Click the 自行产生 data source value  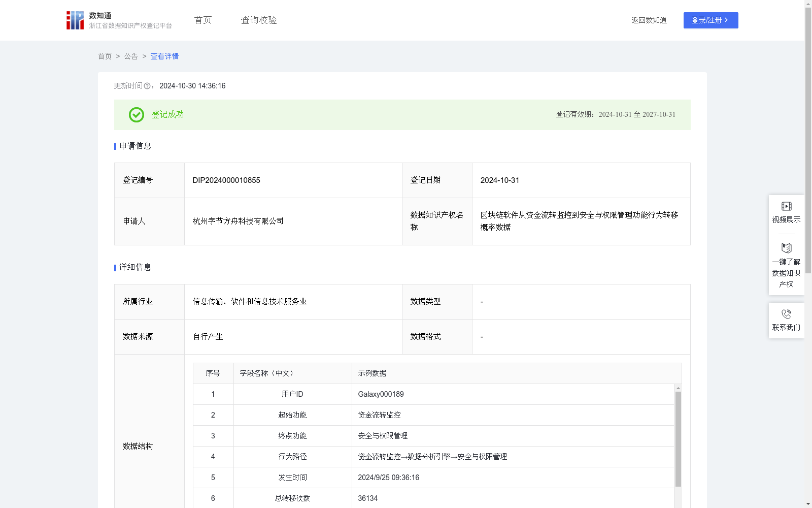click(208, 337)
